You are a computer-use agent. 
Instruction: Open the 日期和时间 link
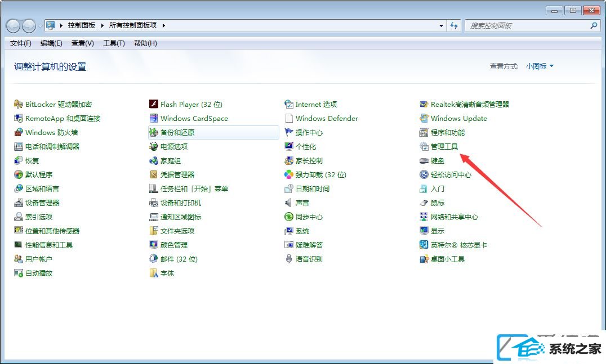[312, 189]
